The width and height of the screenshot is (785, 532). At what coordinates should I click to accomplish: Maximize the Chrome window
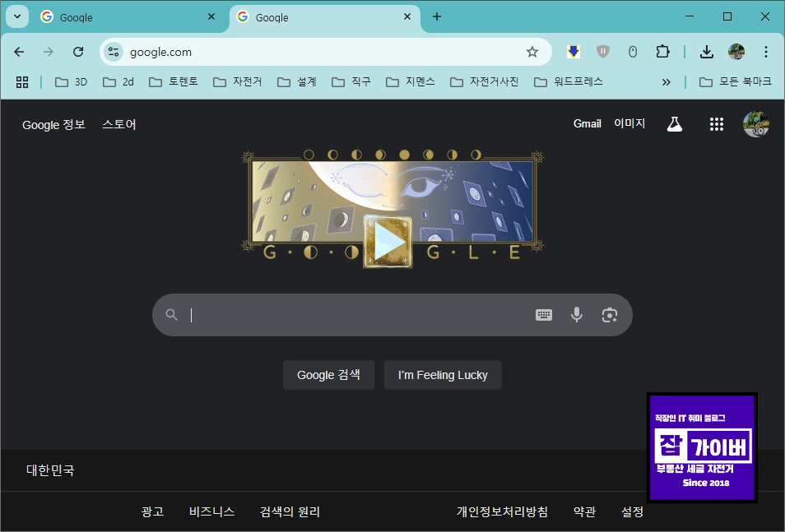[727, 16]
